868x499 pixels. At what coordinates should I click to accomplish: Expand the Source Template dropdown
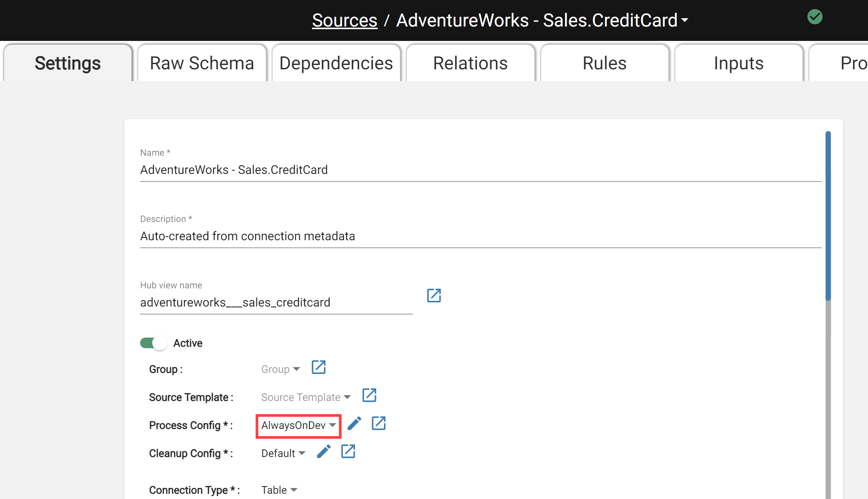click(x=306, y=397)
